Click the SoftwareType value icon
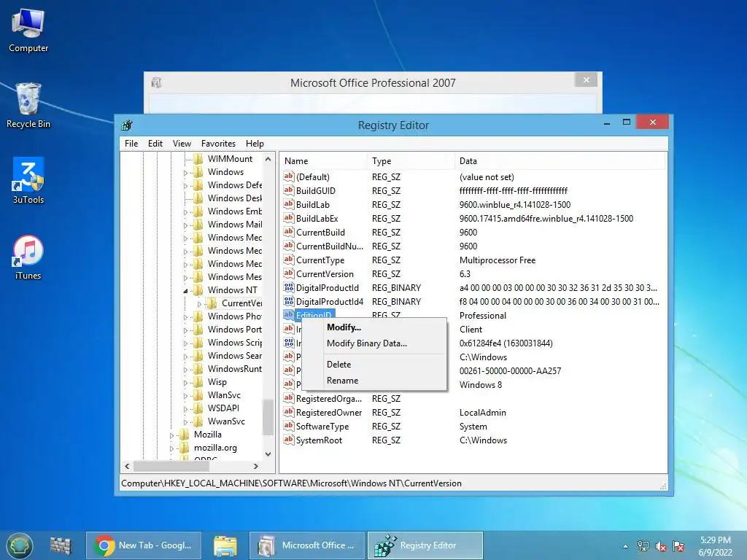Viewport: 747px width, 560px height. [x=289, y=426]
